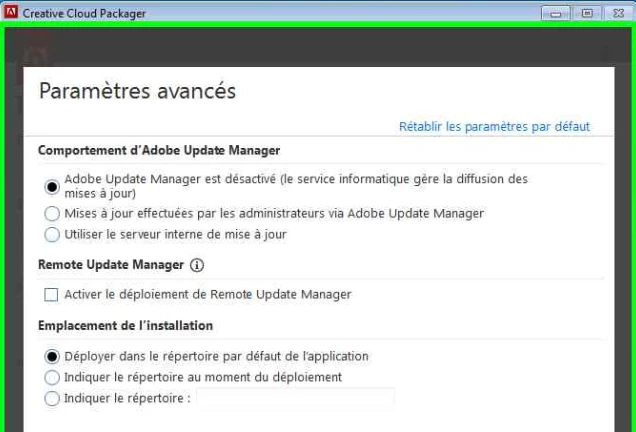Click the 'Paramètres avancés' heading

[x=137, y=90]
